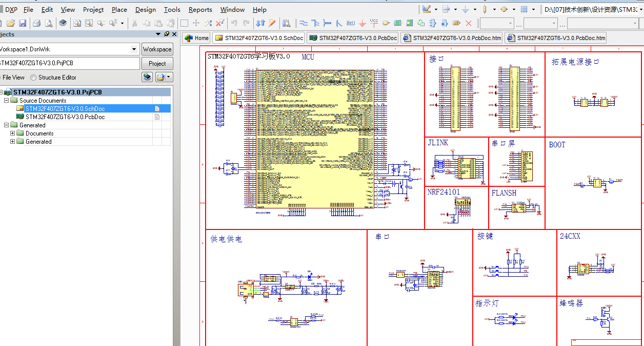The image size is (644, 346).
Task: Close the Projects panel
Action: [x=174, y=34]
